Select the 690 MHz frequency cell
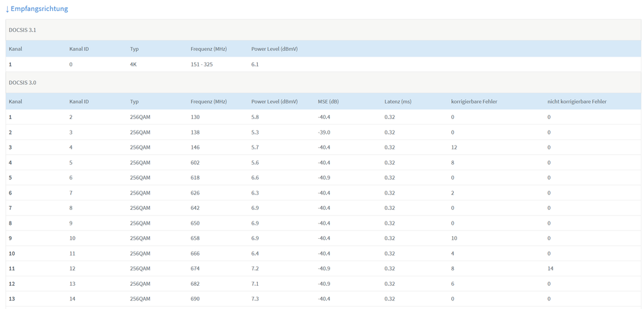The height and width of the screenshot is (309, 644). pos(195,299)
